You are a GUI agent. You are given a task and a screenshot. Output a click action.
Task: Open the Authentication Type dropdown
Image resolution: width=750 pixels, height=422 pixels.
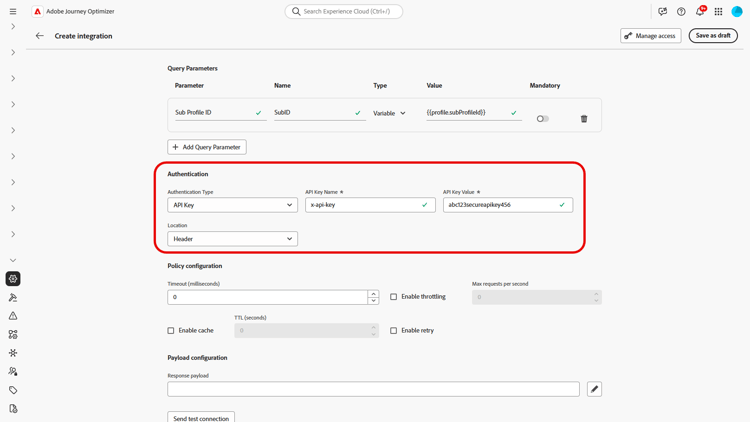point(232,205)
